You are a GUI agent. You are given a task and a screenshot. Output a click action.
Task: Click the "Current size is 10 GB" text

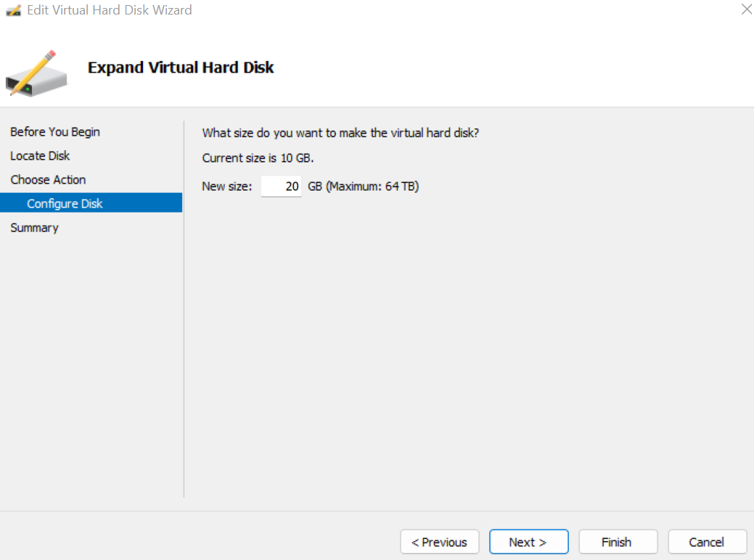[x=258, y=158]
